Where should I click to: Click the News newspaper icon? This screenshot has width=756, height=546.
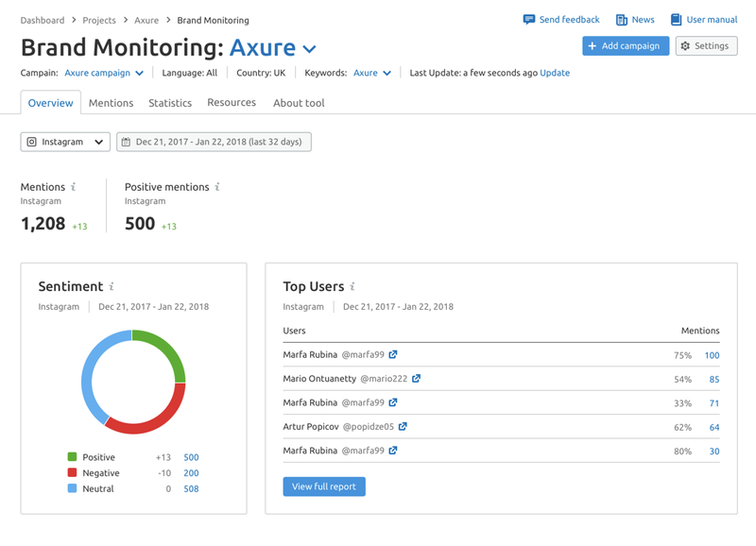tap(622, 20)
